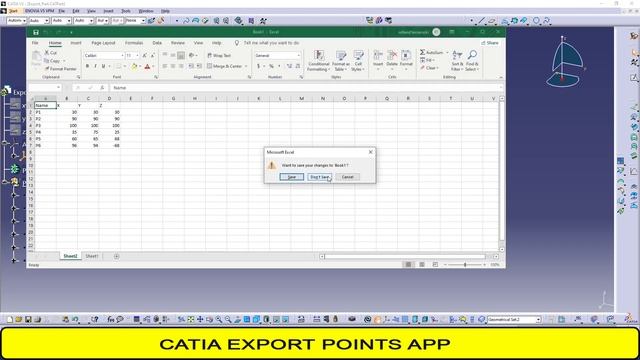
Task: Click the Cut icon in Clipboard group
Action: click(x=47, y=53)
